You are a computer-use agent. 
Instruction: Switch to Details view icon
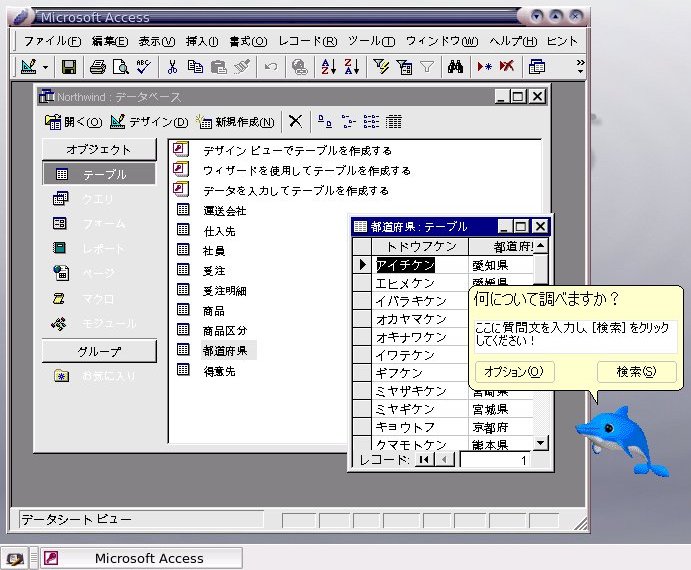tap(394, 121)
